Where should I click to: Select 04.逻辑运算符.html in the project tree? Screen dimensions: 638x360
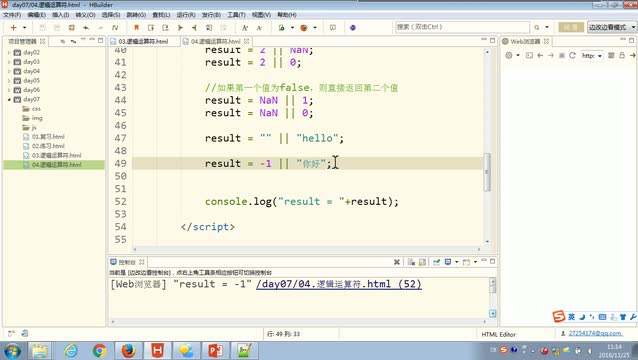[52, 165]
